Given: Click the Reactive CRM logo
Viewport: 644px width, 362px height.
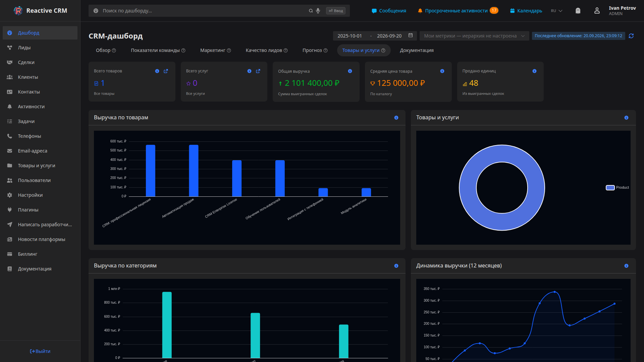Looking at the screenshot, I should pyautogui.click(x=18, y=11).
